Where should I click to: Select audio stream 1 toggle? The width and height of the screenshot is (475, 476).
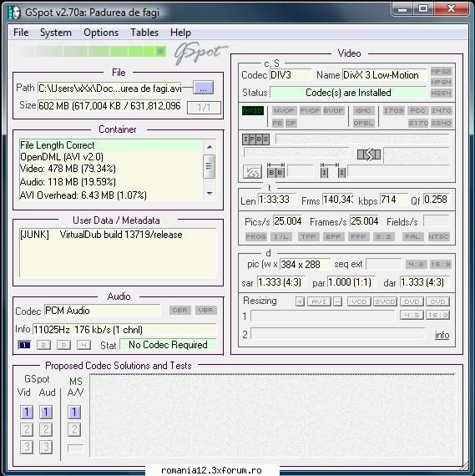(x=24, y=345)
